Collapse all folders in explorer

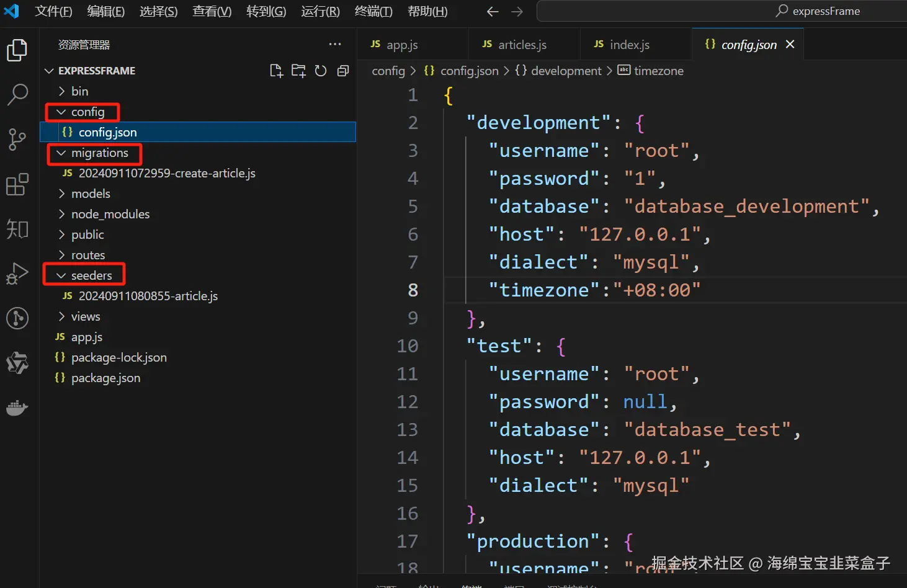pyautogui.click(x=343, y=71)
